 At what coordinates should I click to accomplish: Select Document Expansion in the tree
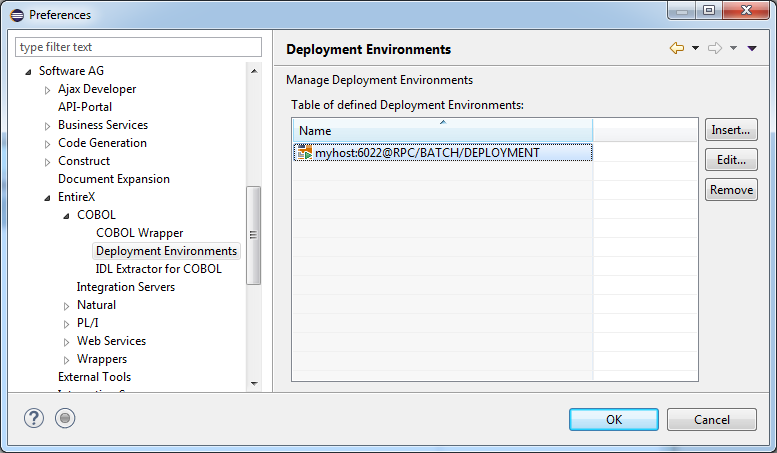click(113, 179)
